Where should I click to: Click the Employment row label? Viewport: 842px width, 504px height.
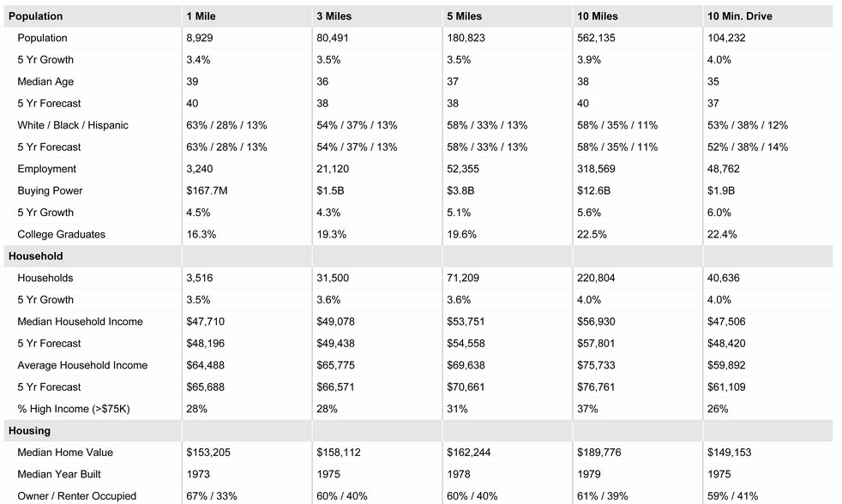click(x=47, y=169)
